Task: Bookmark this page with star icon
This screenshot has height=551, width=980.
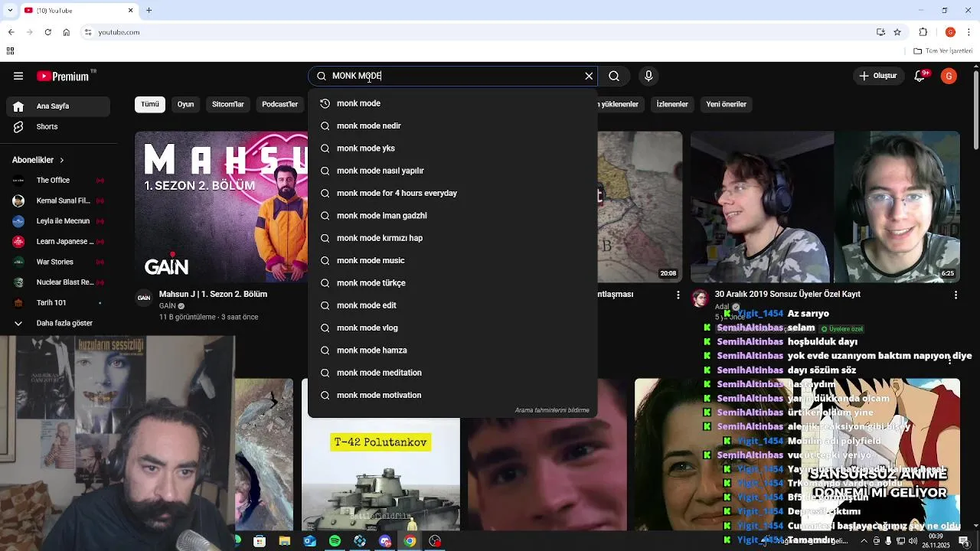Action: (x=897, y=32)
